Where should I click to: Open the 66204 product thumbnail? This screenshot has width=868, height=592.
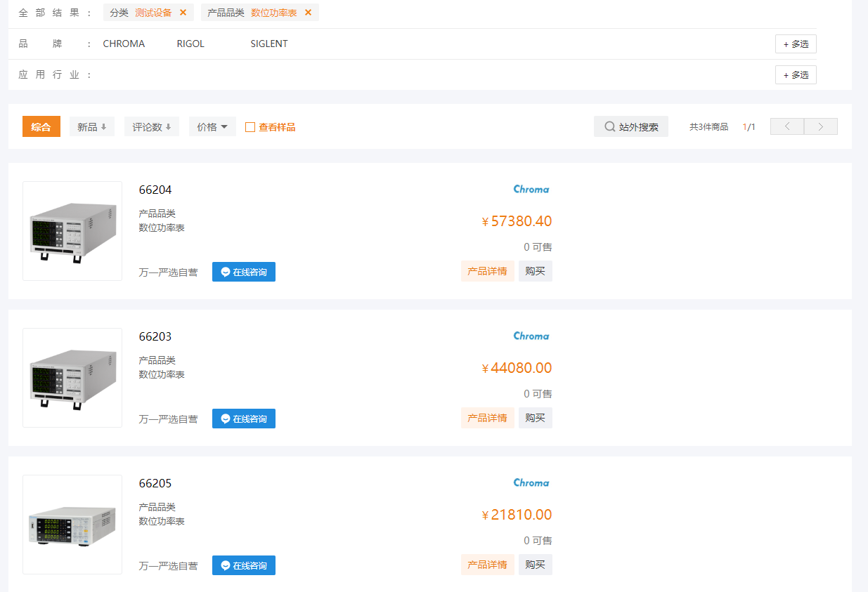pos(72,231)
